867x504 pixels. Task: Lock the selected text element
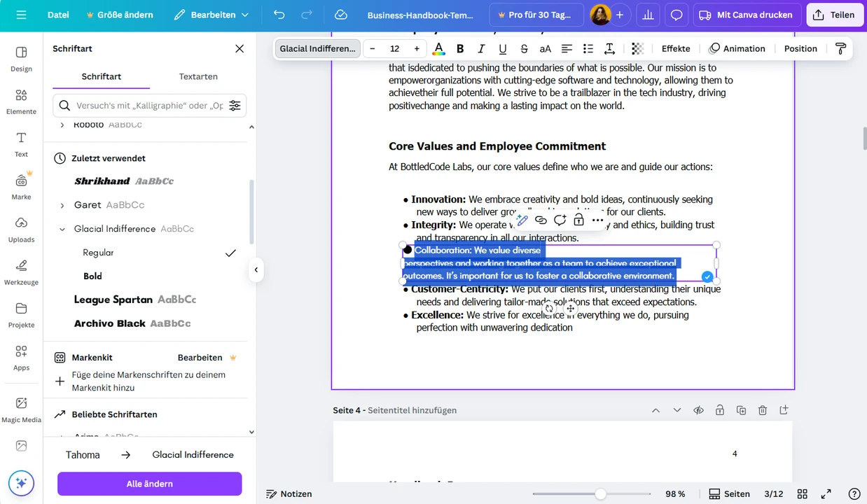point(578,220)
